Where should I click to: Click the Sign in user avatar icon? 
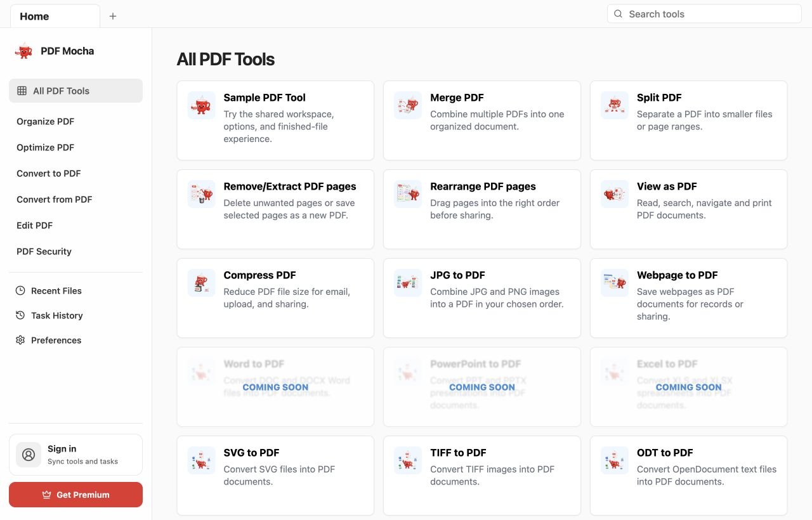point(29,455)
